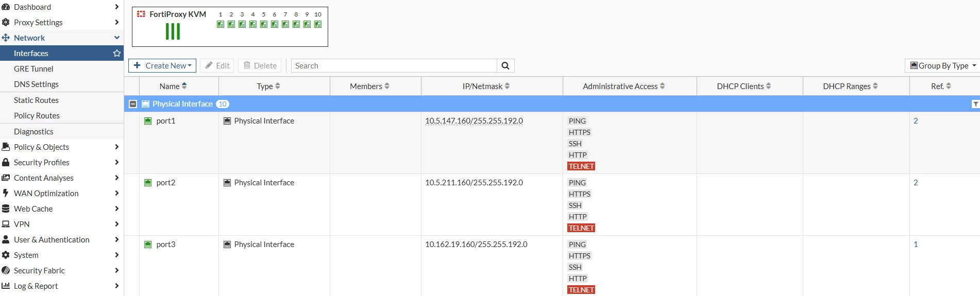980x296 pixels.
Task: Click port2 IP 10.5.211.160/255.255.192.0
Action: [474, 183]
